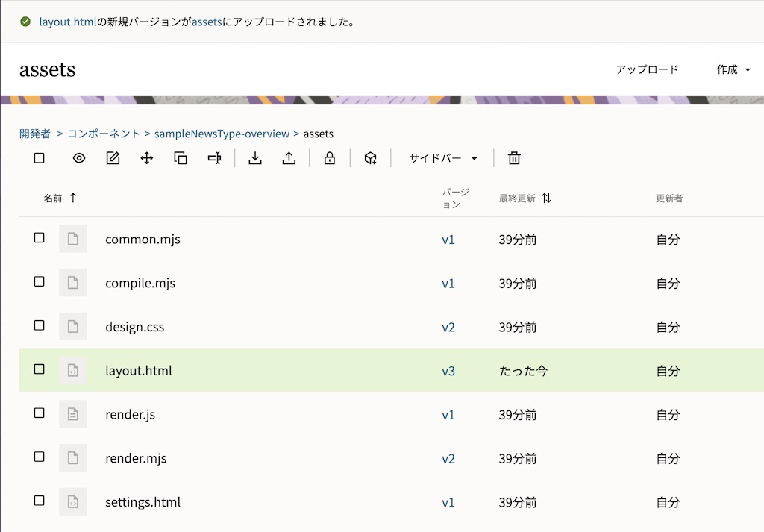Viewport: 764px width, 532px height.
Task: Click the upload new version icon
Action: click(289, 158)
